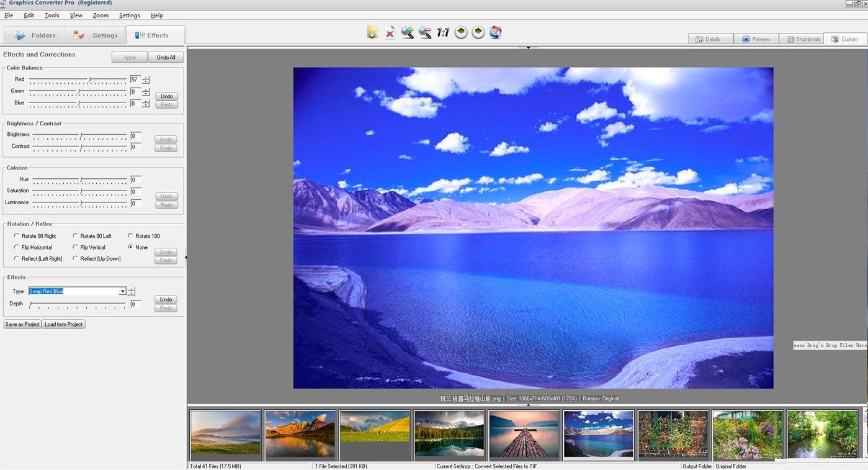Open the effect Type dropdown
This screenshot has width=868, height=470.
pyautogui.click(x=122, y=291)
